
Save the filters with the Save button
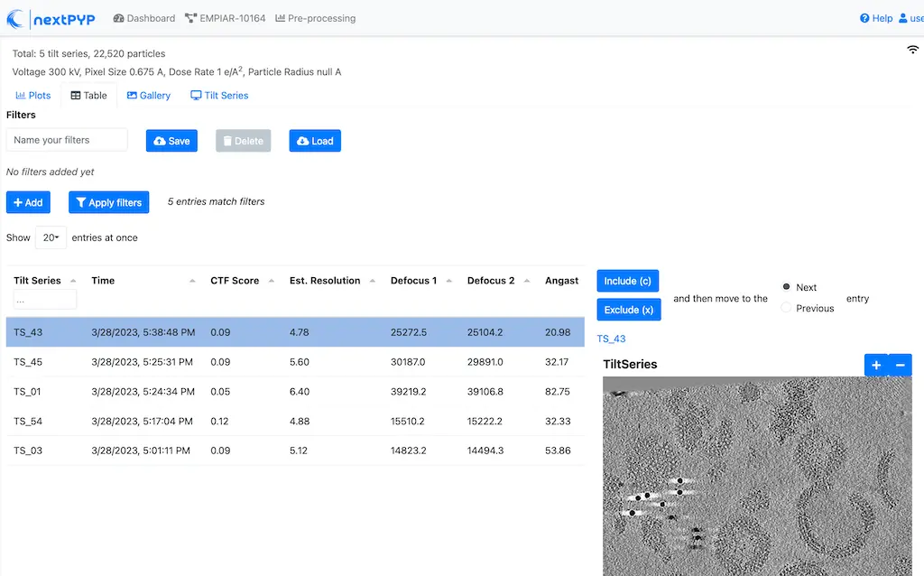[x=171, y=141]
